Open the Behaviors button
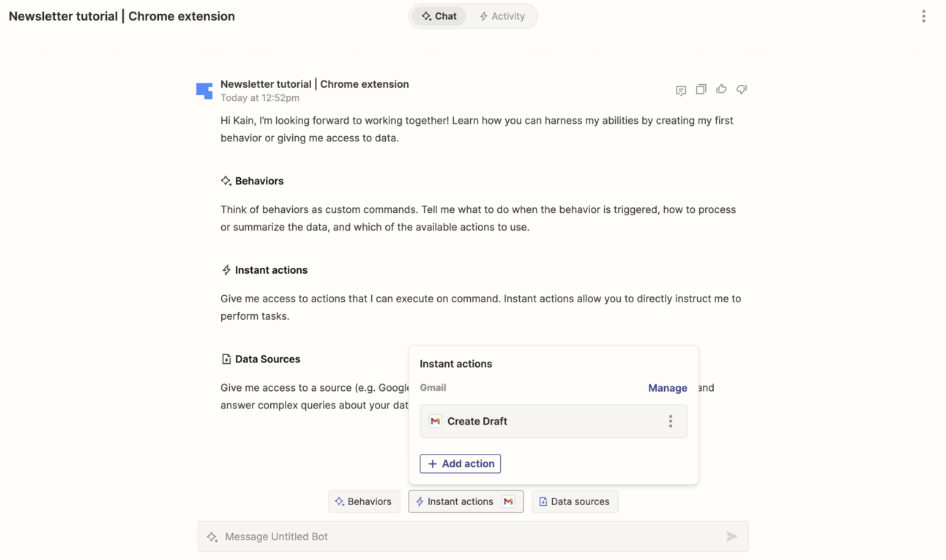 click(x=364, y=501)
